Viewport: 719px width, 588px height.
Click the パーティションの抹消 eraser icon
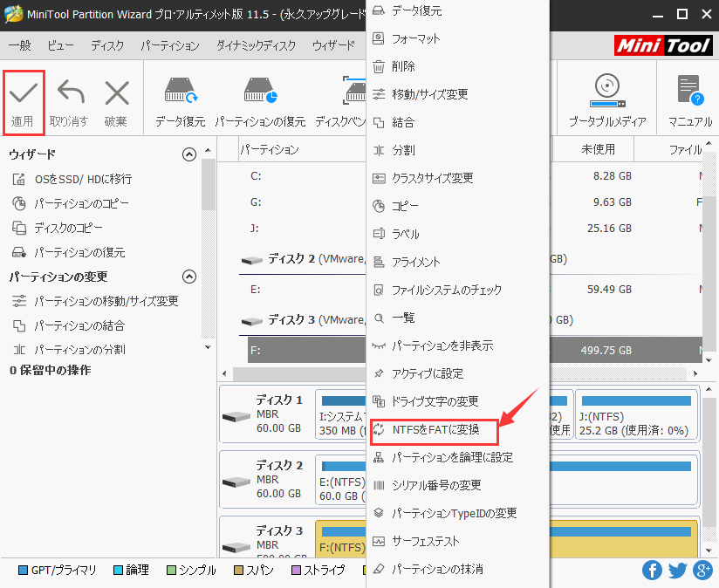(379, 569)
